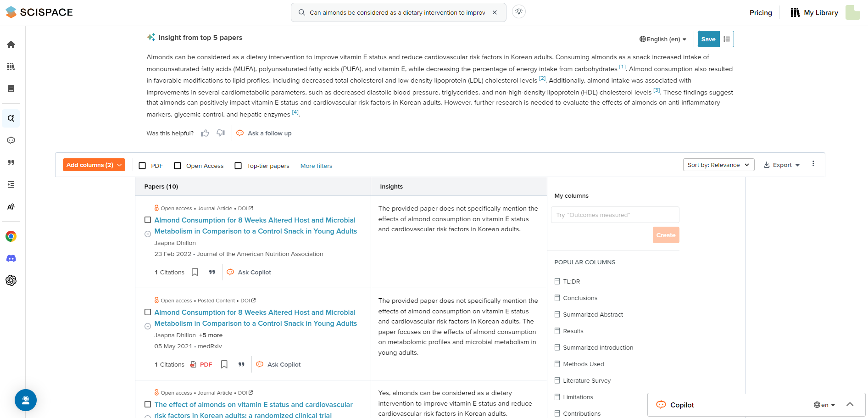Clear the search query with X icon

(x=495, y=12)
